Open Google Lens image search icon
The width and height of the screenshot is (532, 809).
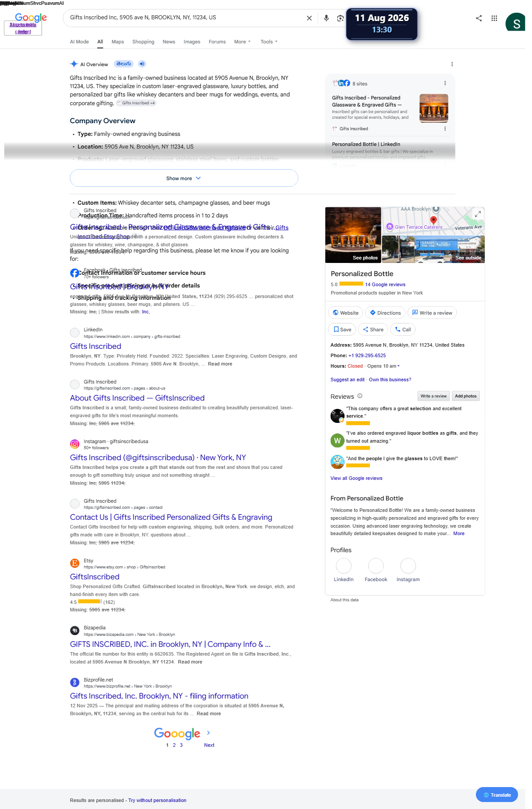(340, 18)
